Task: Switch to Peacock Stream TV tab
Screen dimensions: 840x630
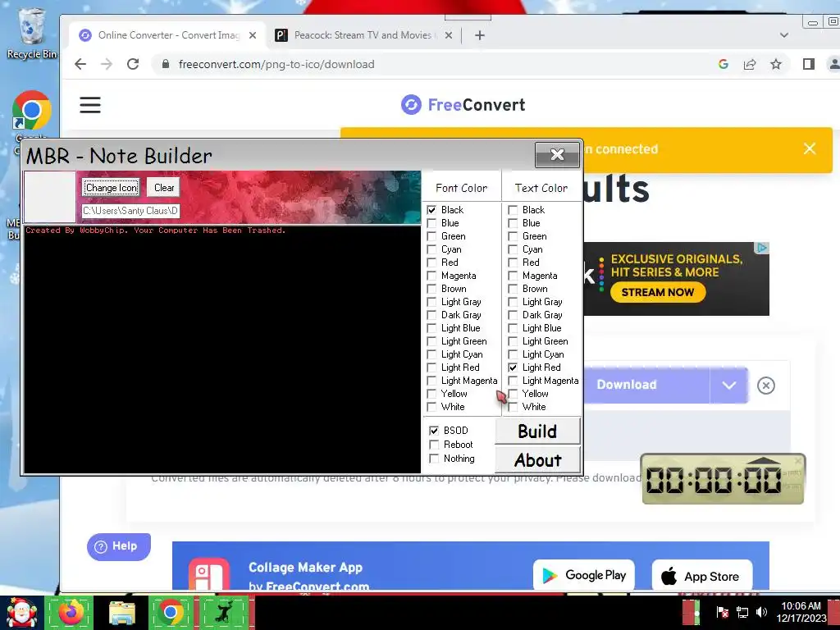Action: (364, 35)
